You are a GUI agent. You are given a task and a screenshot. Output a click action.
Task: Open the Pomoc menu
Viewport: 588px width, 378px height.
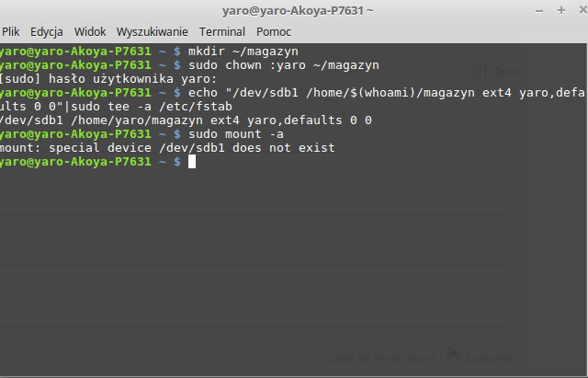point(274,32)
